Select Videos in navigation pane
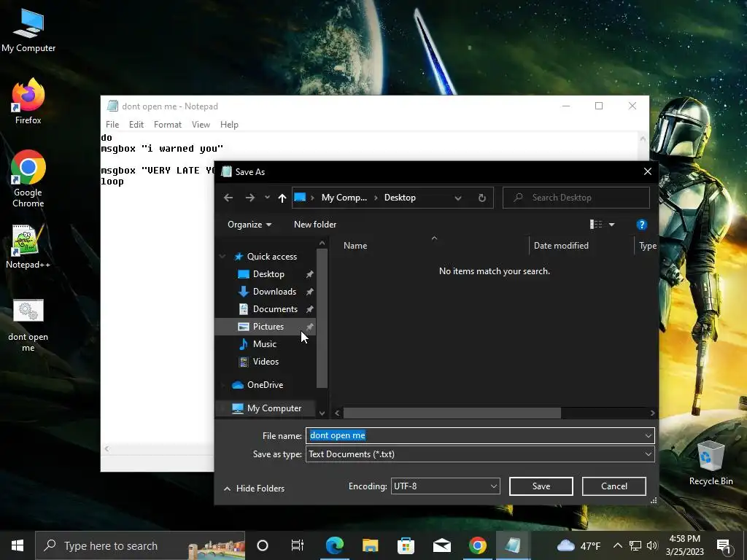 [x=266, y=362]
